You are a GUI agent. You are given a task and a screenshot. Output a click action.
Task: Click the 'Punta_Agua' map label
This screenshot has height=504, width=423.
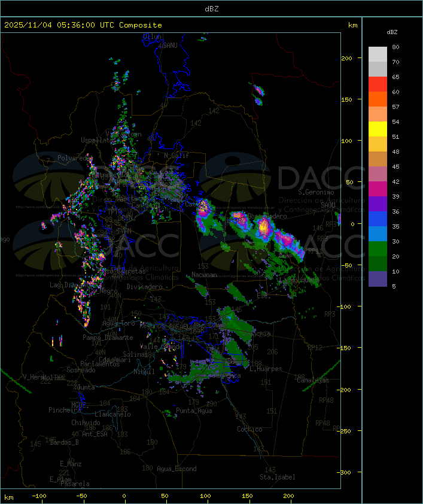(x=194, y=411)
